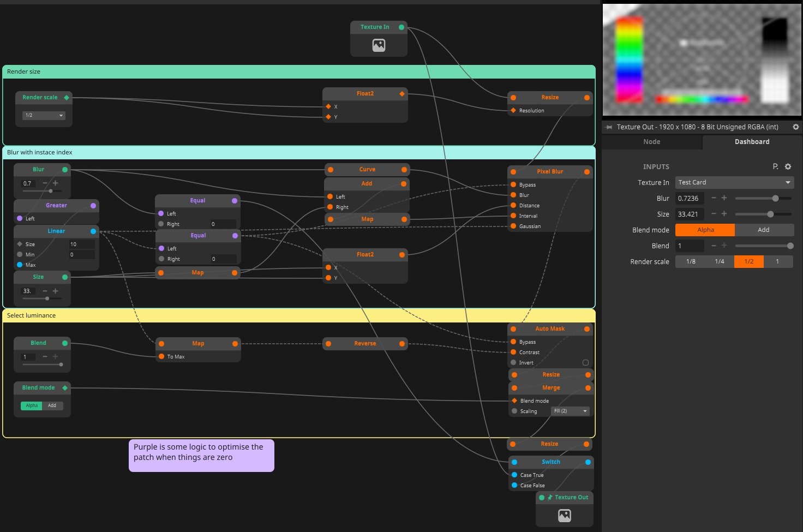Switch dashboard Blend mode to Add
The height and width of the screenshot is (532, 803).
[x=763, y=230]
